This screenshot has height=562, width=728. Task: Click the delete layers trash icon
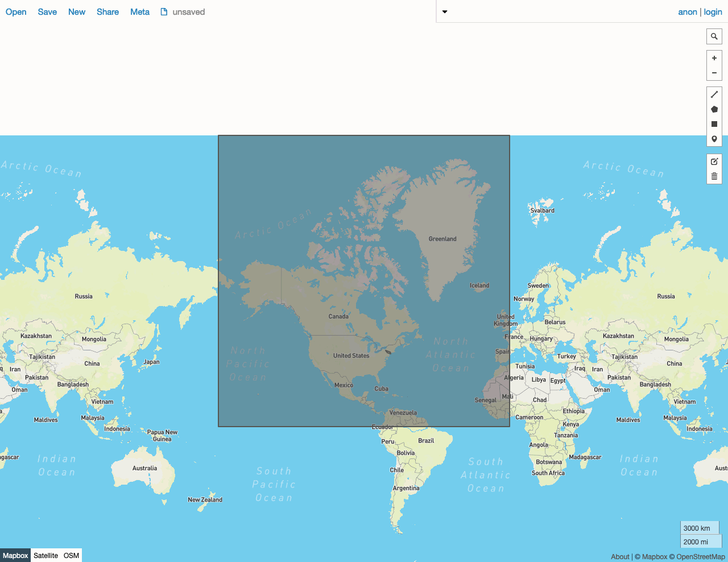click(x=714, y=176)
